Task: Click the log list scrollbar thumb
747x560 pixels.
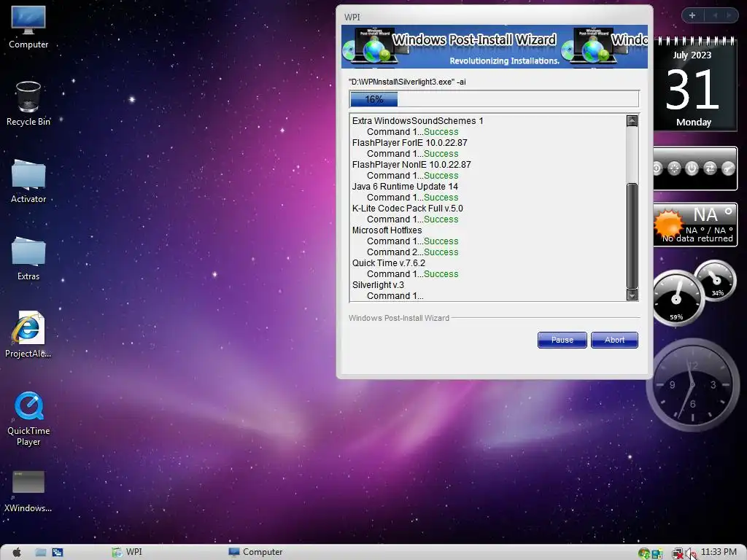Action: (632, 236)
